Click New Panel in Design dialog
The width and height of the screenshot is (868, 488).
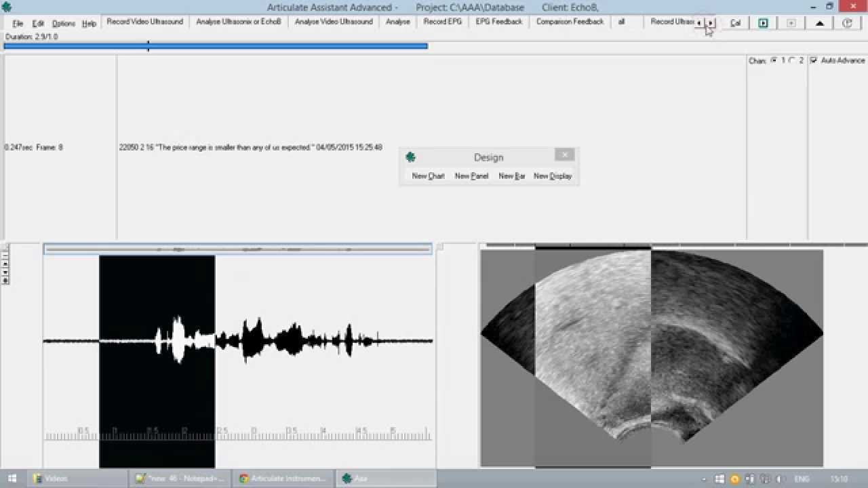click(x=471, y=176)
